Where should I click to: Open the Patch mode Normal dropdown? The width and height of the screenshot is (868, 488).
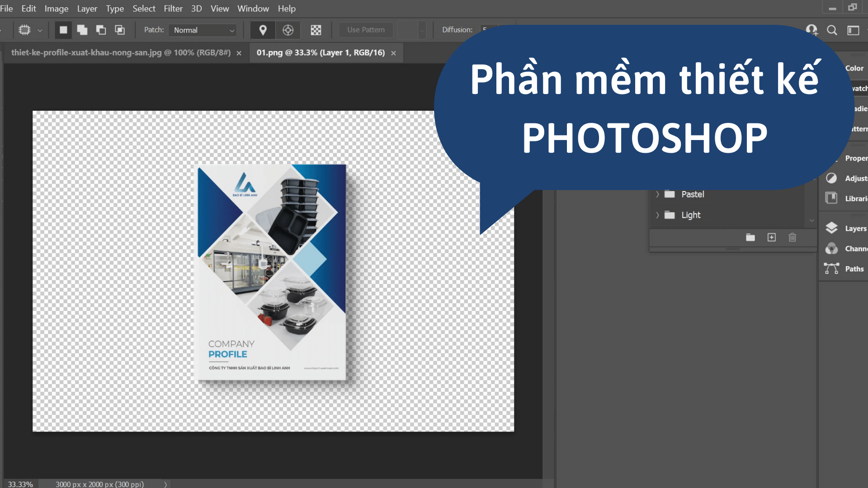[203, 30]
